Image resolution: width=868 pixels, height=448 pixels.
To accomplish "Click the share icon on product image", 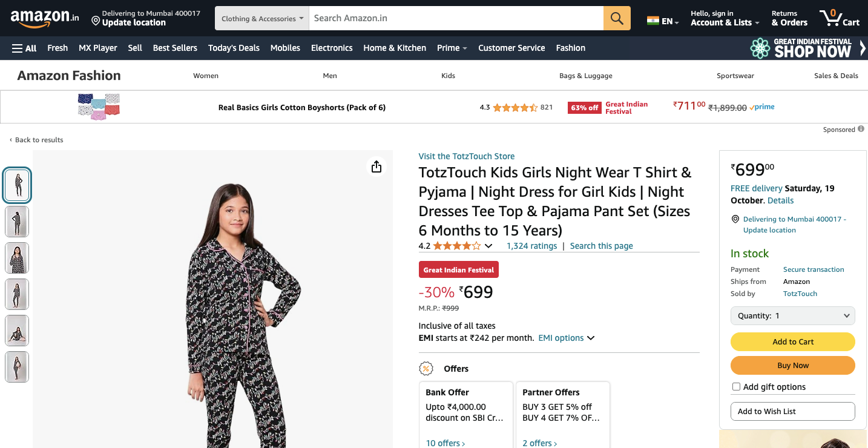I will (376, 166).
